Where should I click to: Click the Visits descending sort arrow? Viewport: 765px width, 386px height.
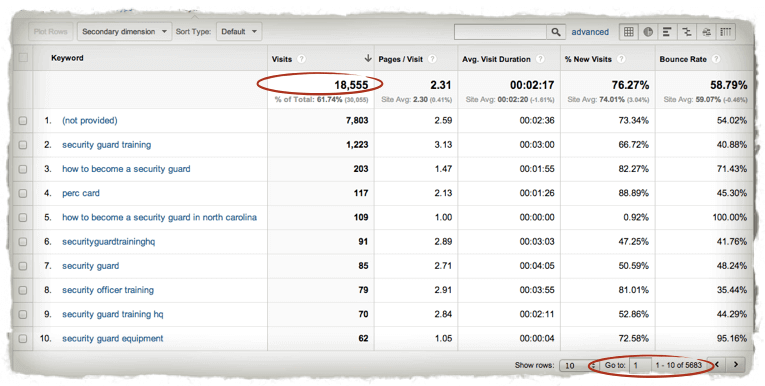368,59
